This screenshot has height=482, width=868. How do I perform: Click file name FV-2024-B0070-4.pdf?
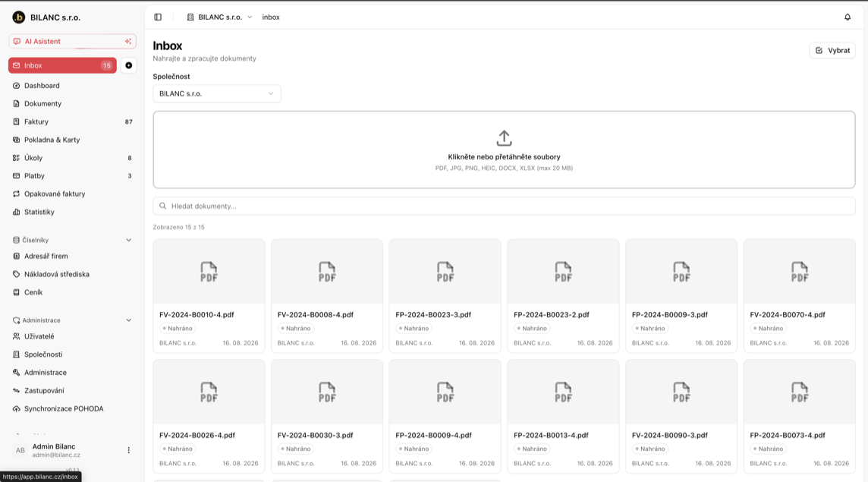tap(787, 315)
